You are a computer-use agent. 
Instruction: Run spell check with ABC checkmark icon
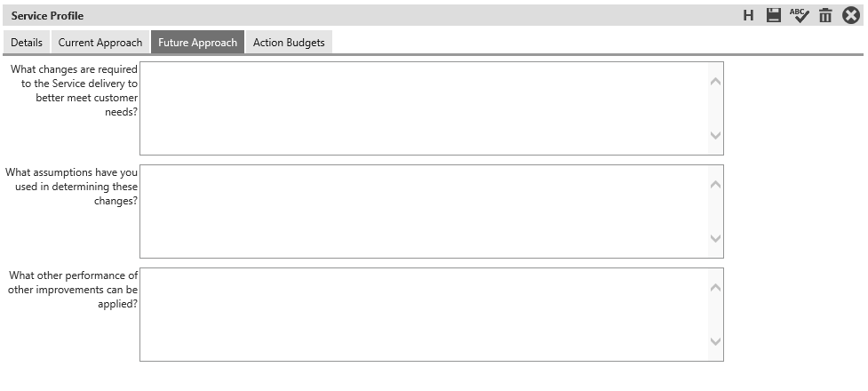[x=799, y=15]
